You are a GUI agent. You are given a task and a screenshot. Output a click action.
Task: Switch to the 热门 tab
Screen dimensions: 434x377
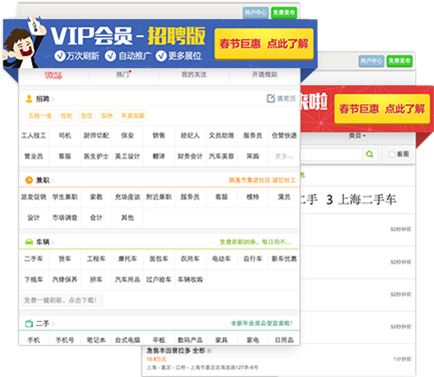[x=123, y=74]
